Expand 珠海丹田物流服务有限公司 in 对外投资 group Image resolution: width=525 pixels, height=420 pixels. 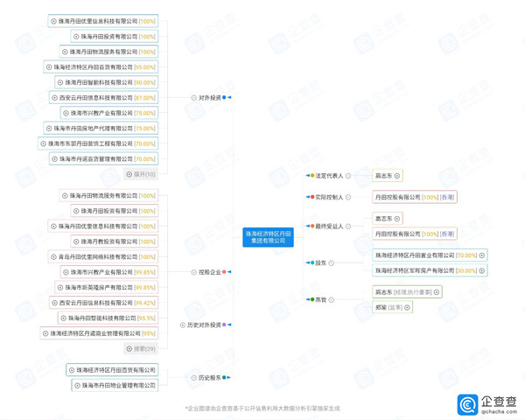pos(65,52)
